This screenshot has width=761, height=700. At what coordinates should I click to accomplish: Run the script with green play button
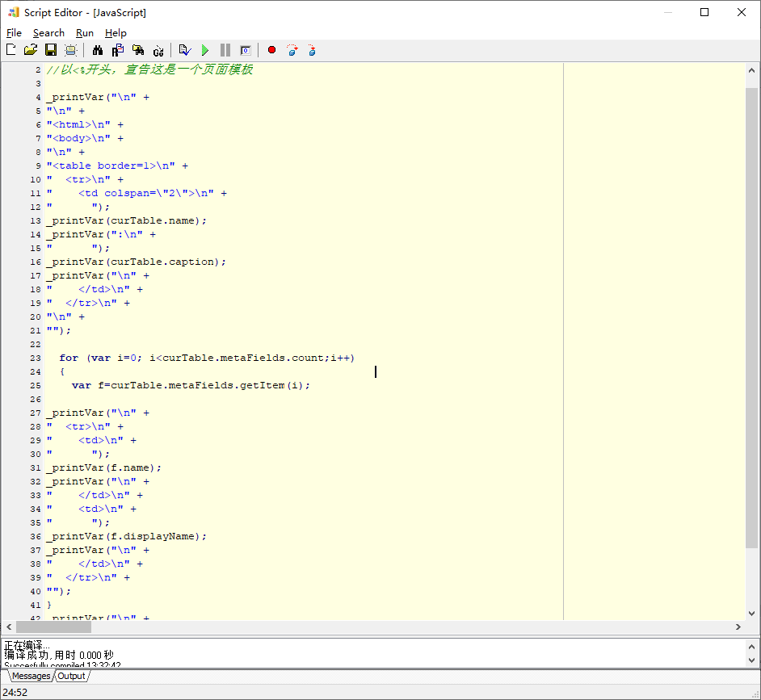coord(205,50)
